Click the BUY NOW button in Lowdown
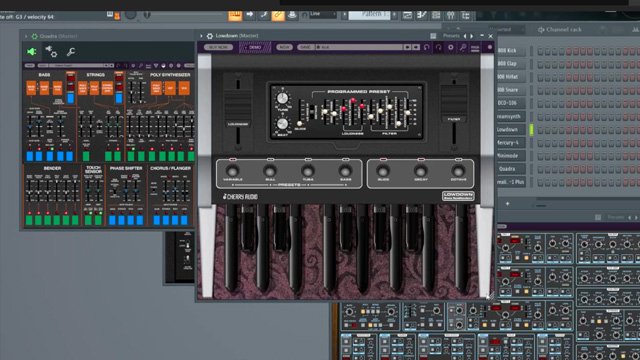Screen dimensions: 640x360 click(218, 47)
